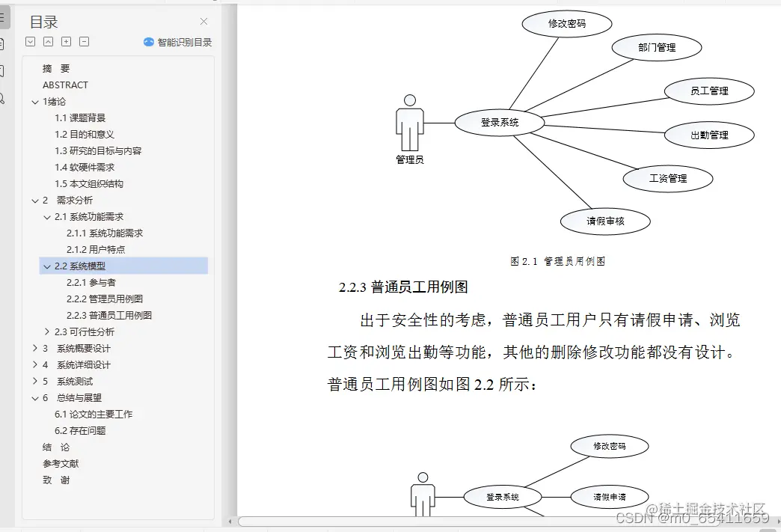Select the 2.3 可行性分析 entry

[x=85, y=331]
